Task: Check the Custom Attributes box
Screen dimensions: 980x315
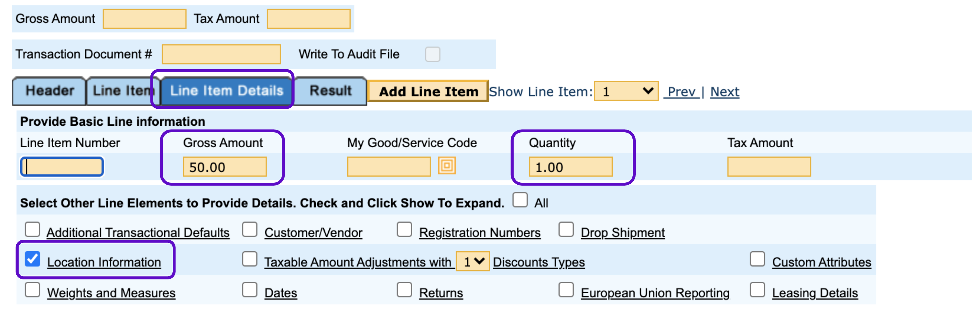Action: pos(757,259)
